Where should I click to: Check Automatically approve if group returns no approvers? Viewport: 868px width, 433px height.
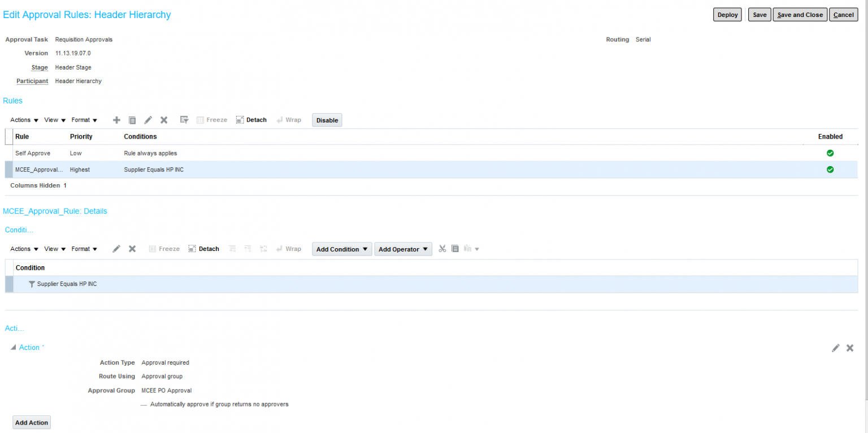(x=143, y=404)
